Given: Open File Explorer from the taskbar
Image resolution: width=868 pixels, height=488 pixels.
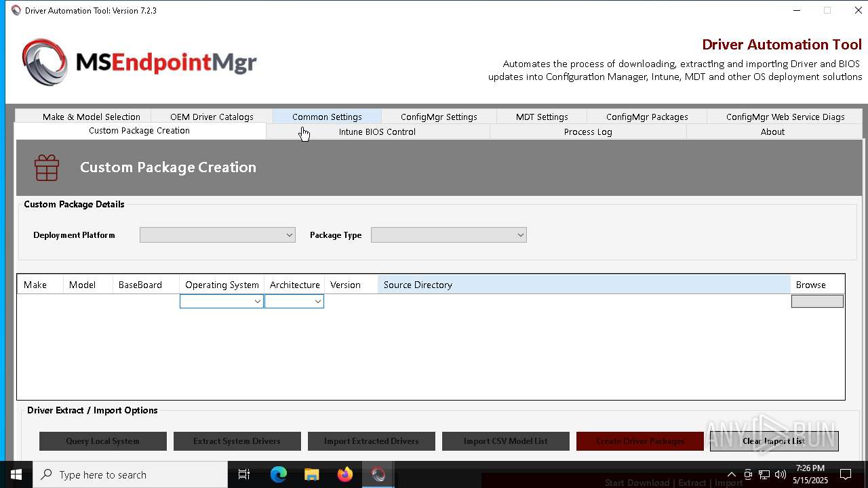Looking at the screenshot, I should click(x=312, y=474).
